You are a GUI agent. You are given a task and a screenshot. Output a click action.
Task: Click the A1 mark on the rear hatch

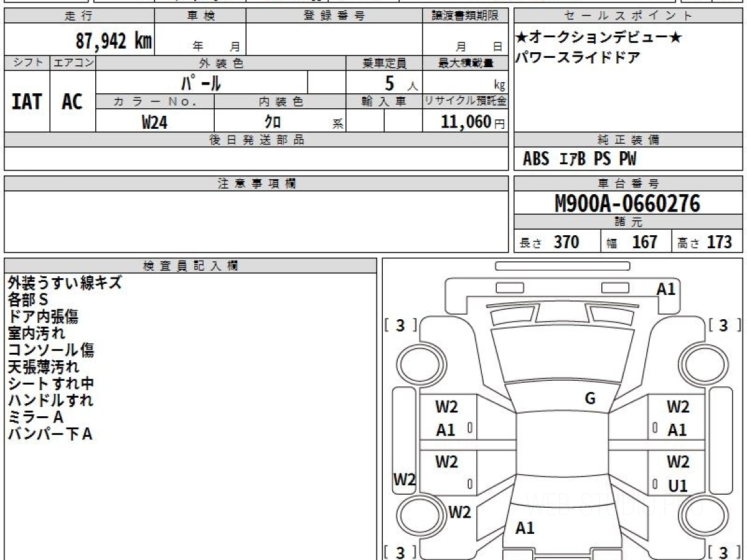pyautogui.click(x=525, y=528)
